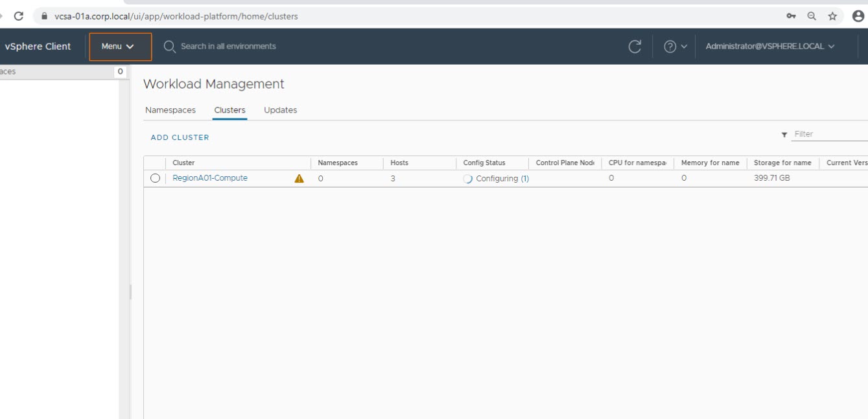This screenshot has width=868, height=419.
Task: Bookmark page with the star icon
Action: coord(832,16)
